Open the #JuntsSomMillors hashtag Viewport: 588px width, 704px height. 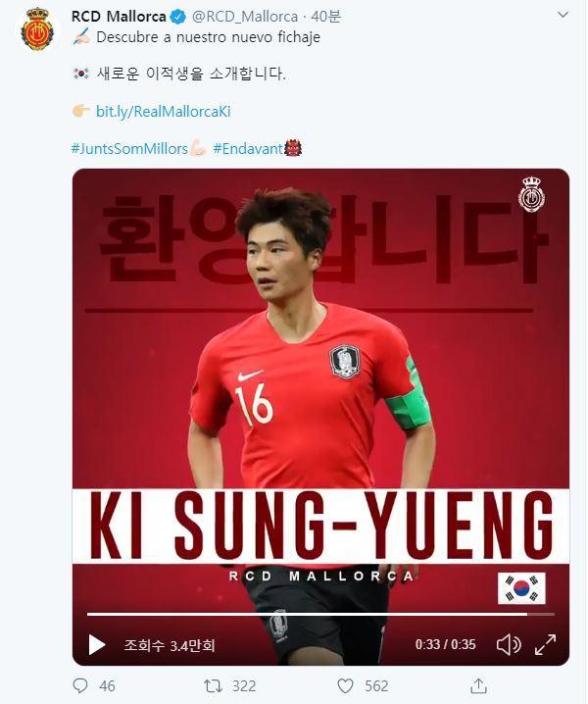pyautogui.click(x=129, y=149)
